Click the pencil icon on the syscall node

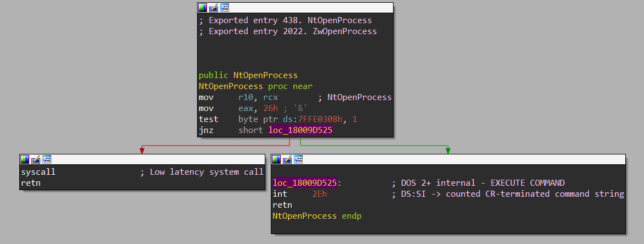36,159
